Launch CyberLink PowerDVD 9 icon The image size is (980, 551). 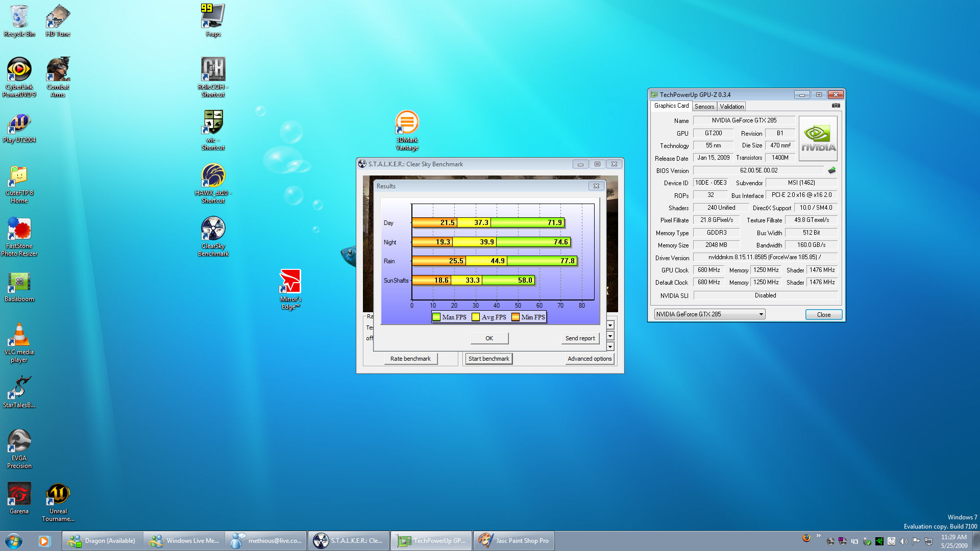pos(19,77)
